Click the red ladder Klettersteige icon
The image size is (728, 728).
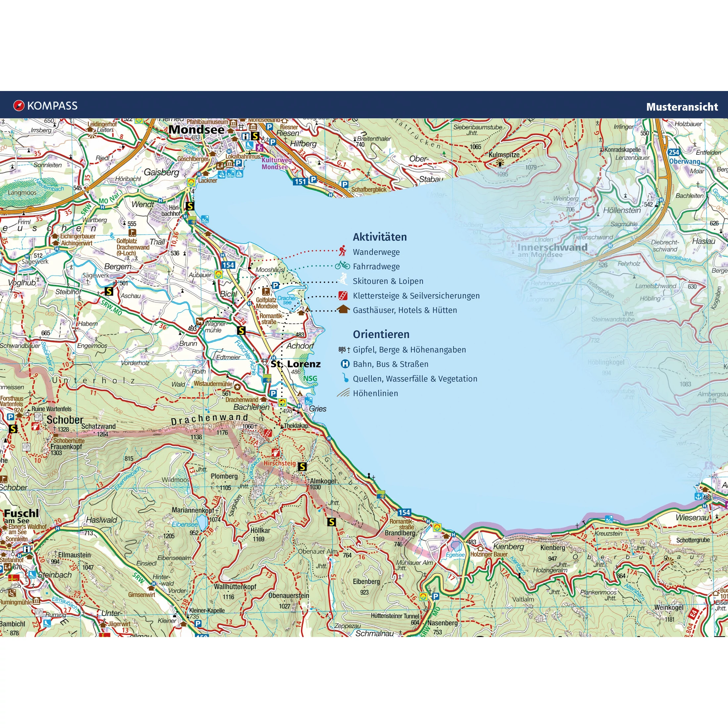[342, 295]
